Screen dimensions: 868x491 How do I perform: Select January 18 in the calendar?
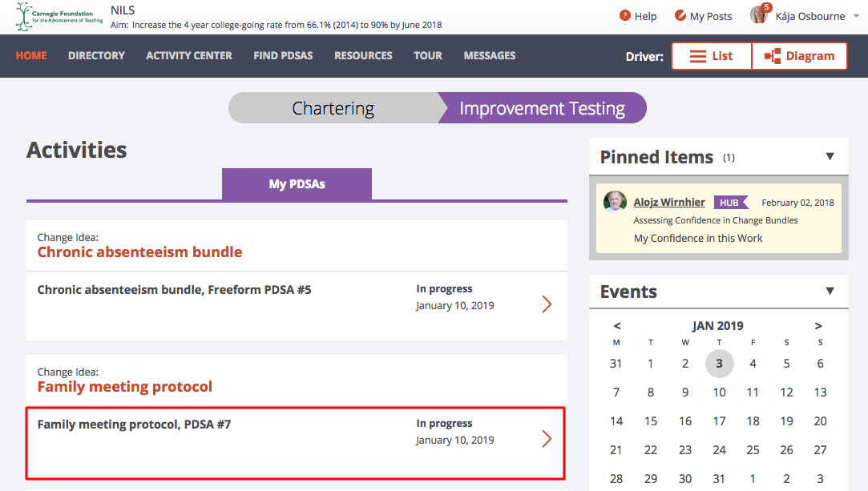point(753,421)
